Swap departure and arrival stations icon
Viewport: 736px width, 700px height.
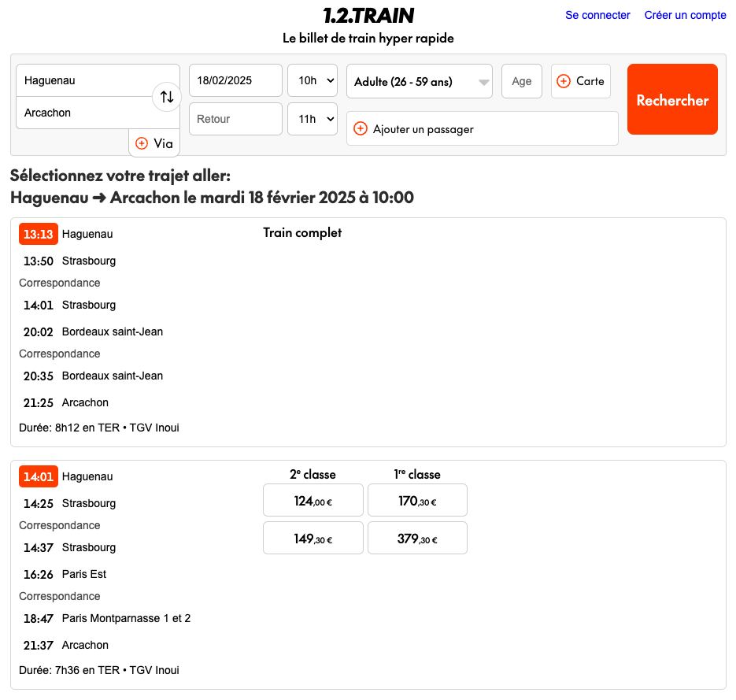coord(167,97)
